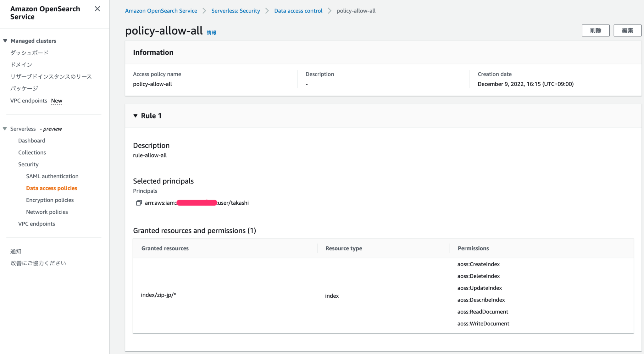
Task: Close the OpenSearch navigation sidebar
Action: (x=97, y=9)
